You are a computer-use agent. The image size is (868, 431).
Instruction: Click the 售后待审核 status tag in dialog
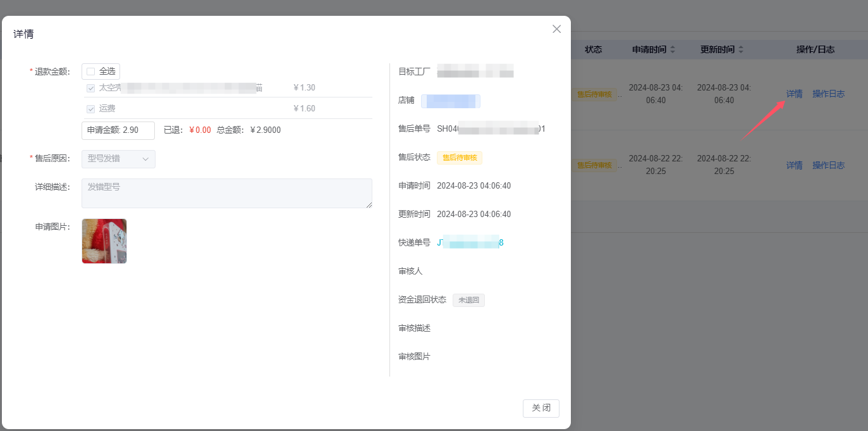459,158
